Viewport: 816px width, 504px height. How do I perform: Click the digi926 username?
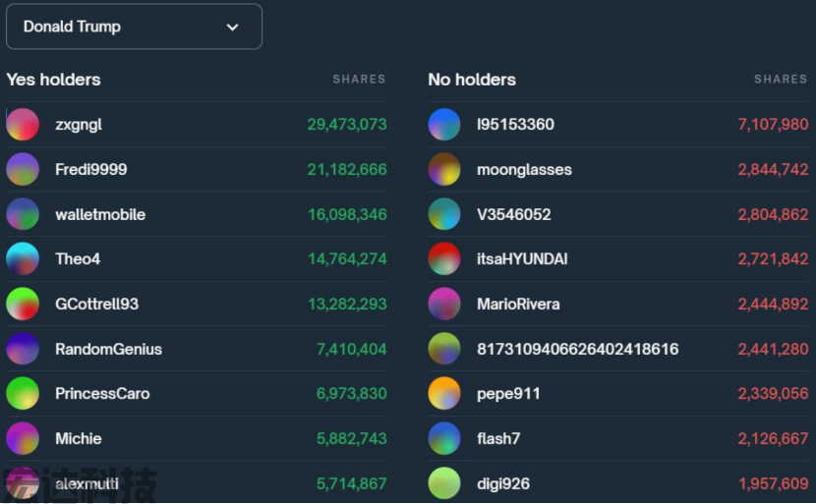(x=503, y=483)
